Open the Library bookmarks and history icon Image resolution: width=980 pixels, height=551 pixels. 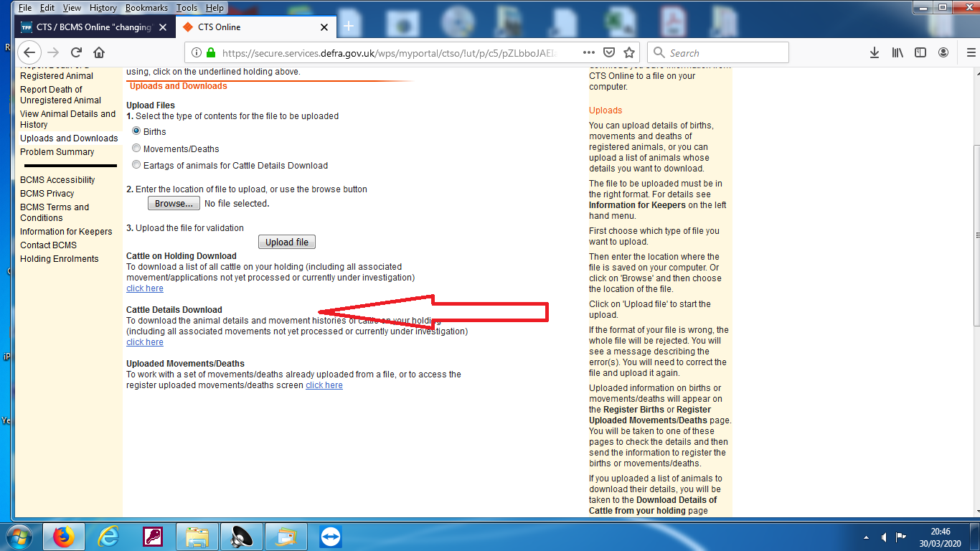click(897, 52)
